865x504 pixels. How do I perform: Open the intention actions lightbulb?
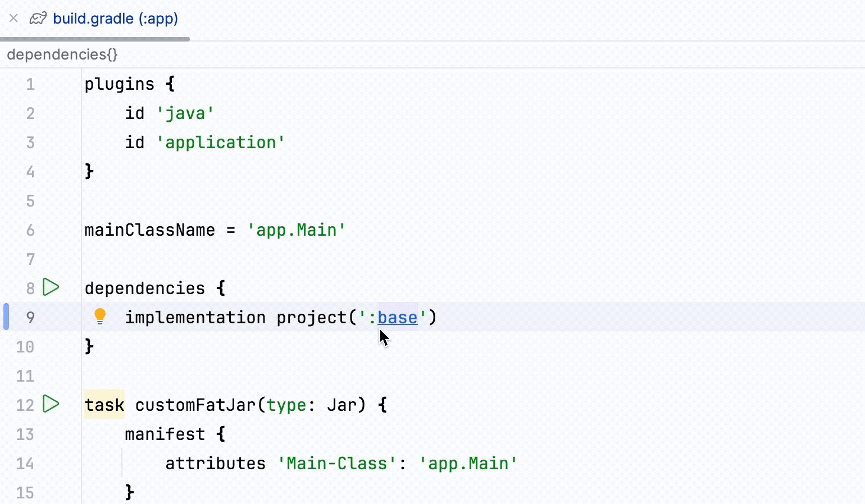point(101,316)
